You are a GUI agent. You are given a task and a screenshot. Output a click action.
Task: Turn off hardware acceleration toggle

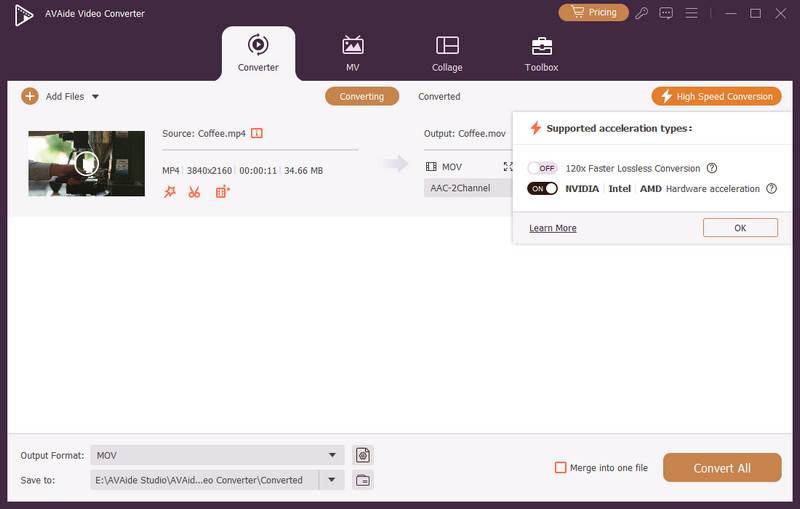542,188
